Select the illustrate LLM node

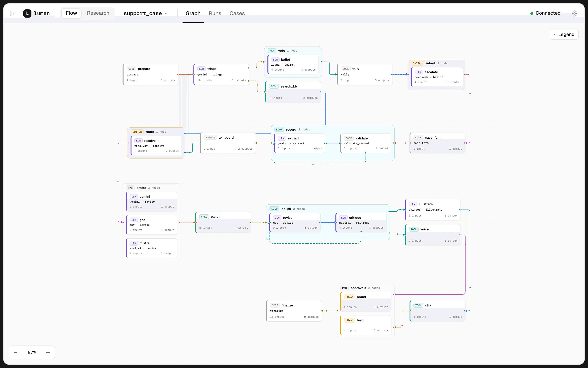pos(433,210)
